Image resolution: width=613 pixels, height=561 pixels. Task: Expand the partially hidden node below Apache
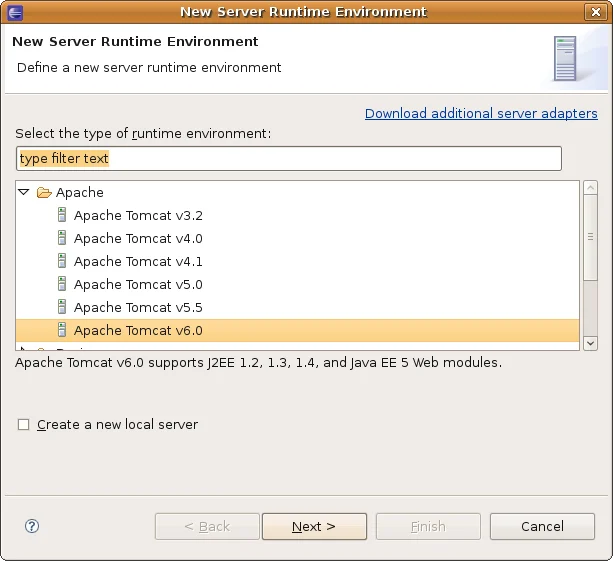tap(24, 348)
